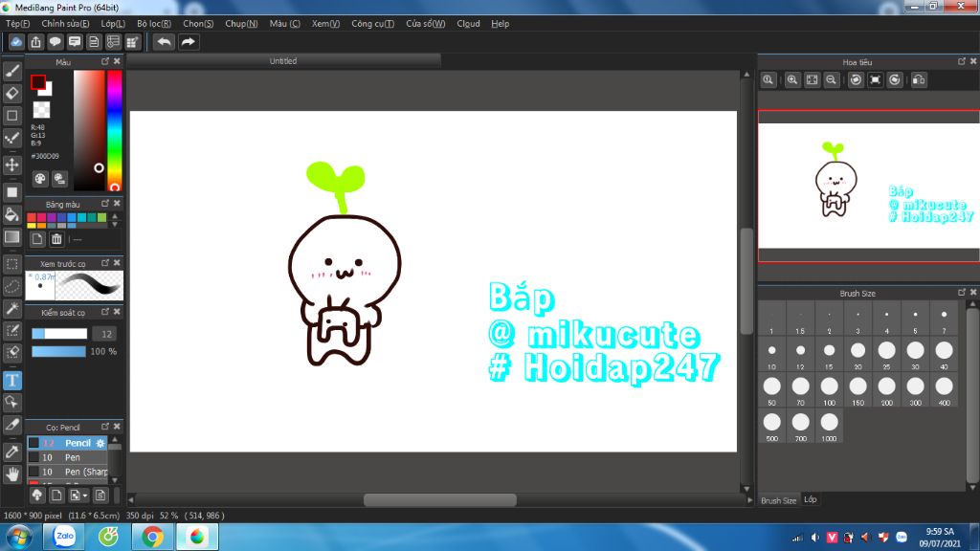This screenshot has height=551, width=980.
Task: Open the Bộ lọc menu
Action: (154, 24)
